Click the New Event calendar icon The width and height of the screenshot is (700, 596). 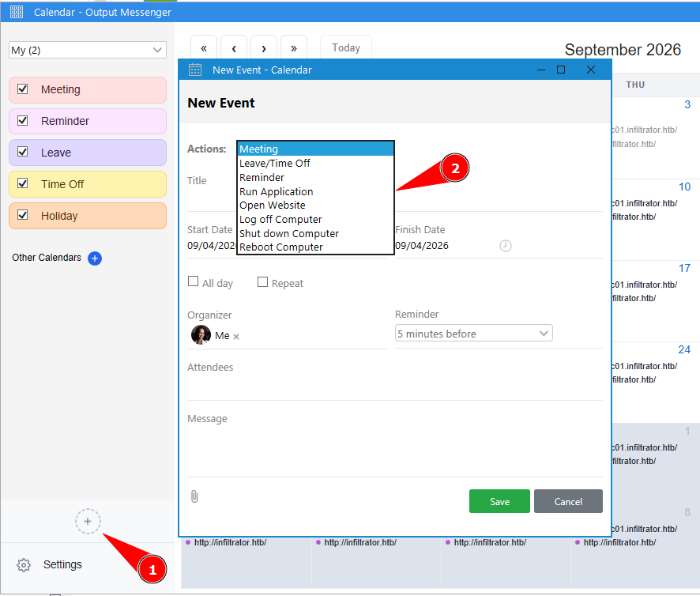195,70
